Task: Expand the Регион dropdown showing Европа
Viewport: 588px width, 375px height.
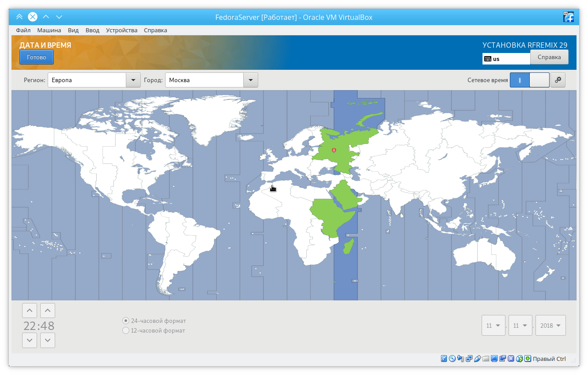Action: click(133, 80)
